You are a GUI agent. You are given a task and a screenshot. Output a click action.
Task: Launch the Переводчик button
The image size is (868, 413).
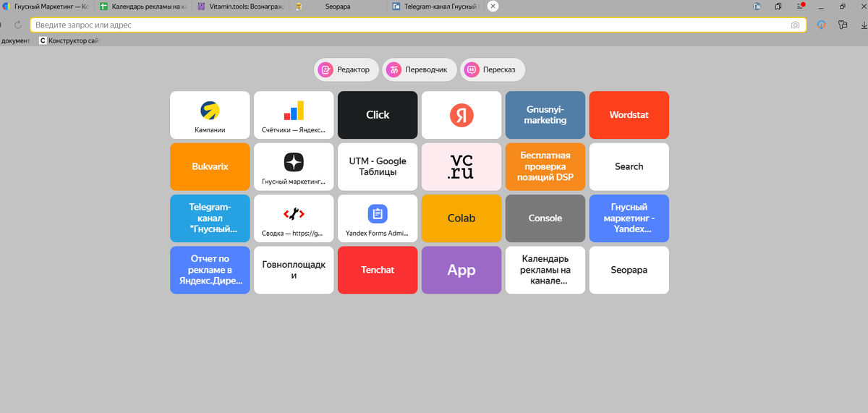click(420, 70)
